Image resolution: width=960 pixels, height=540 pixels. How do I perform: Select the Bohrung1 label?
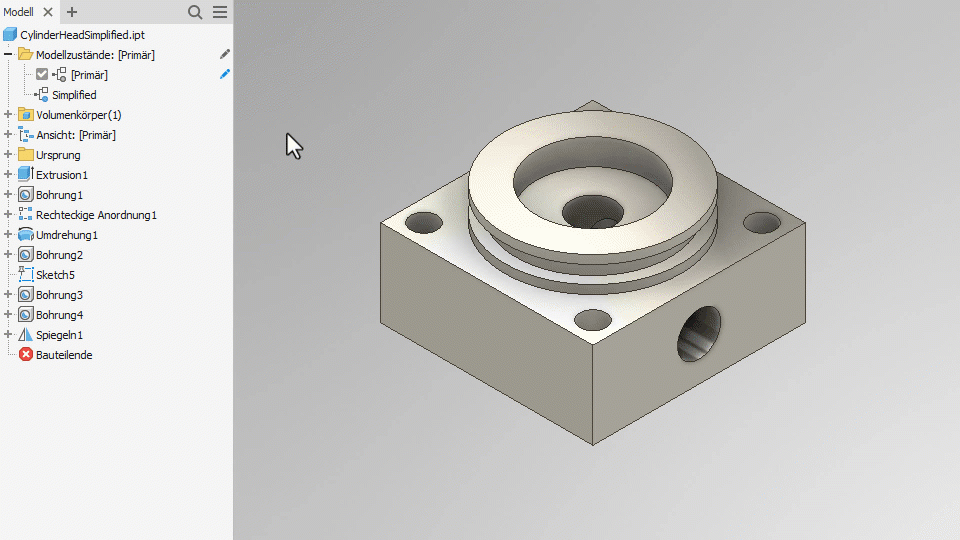(59, 195)
